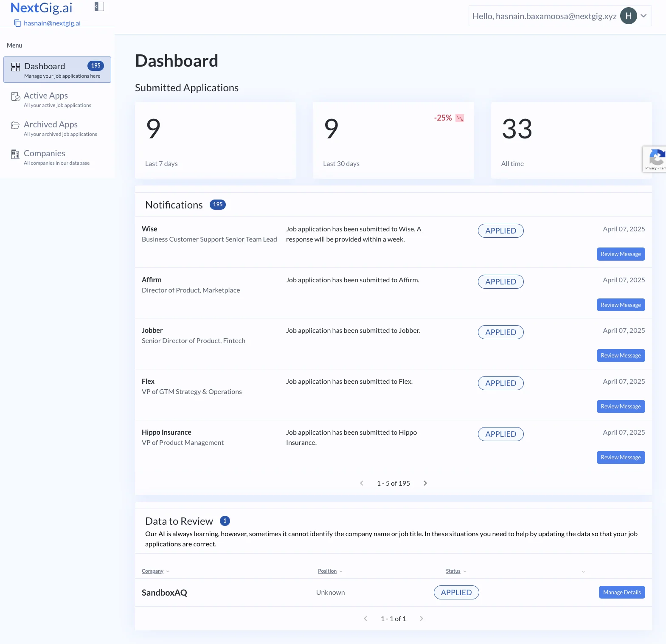Click the 195 badge on Dashboard menu item
666x644 pixels.
pos(96,66)
